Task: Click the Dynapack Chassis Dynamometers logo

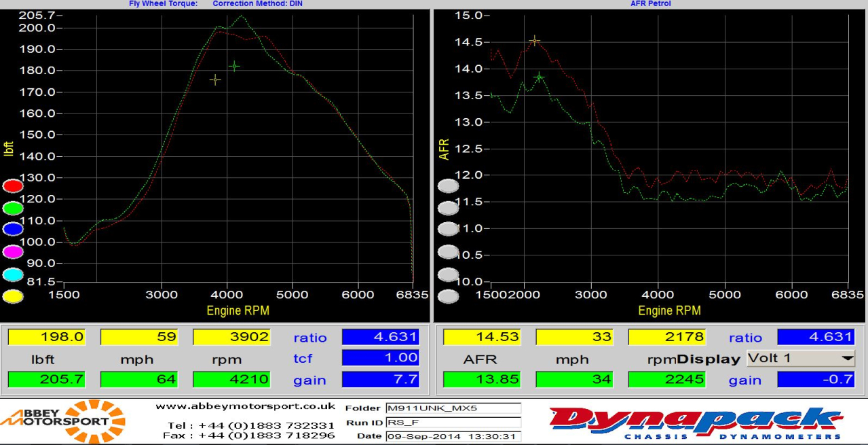Action: pos(696,423)
